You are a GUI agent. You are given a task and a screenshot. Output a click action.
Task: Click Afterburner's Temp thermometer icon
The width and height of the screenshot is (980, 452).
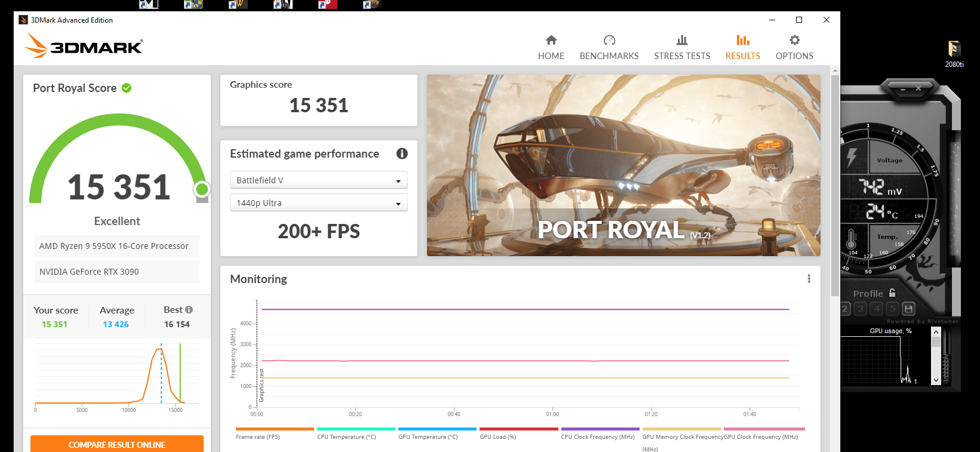[x=851, y=239]
